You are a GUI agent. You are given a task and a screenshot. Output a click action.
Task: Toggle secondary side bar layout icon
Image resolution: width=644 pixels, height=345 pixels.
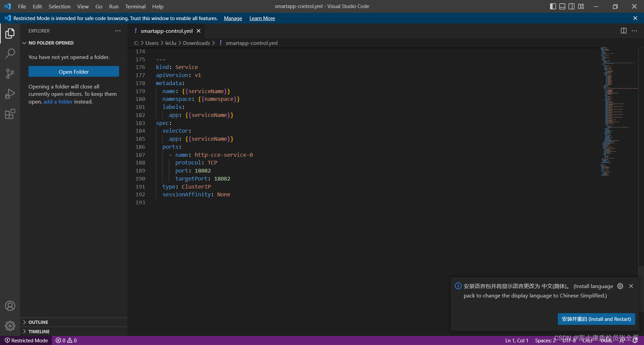[572, 6]
